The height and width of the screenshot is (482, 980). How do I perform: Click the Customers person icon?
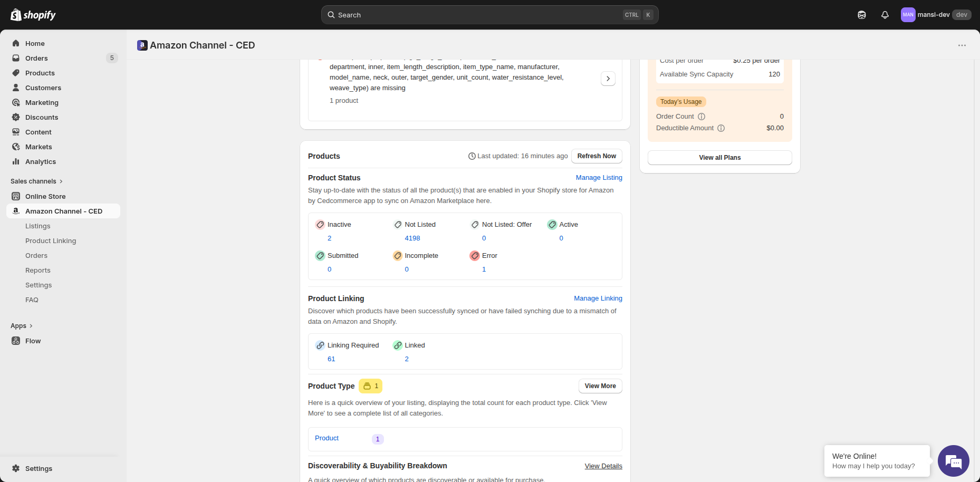(x=16, y=88)
